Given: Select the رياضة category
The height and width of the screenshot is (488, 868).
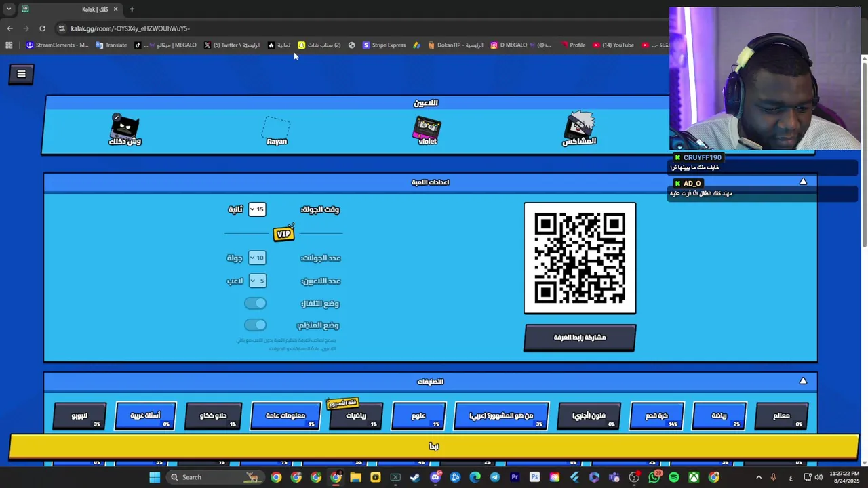Looking at the screenshot, I should point(719,415).
